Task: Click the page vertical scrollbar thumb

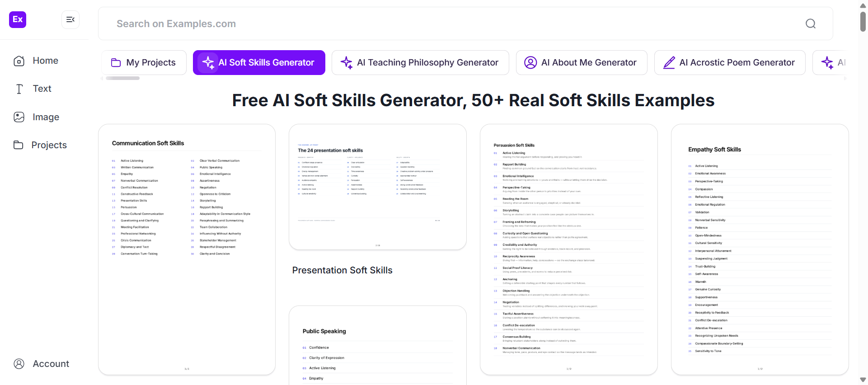Action: [863, 22]
